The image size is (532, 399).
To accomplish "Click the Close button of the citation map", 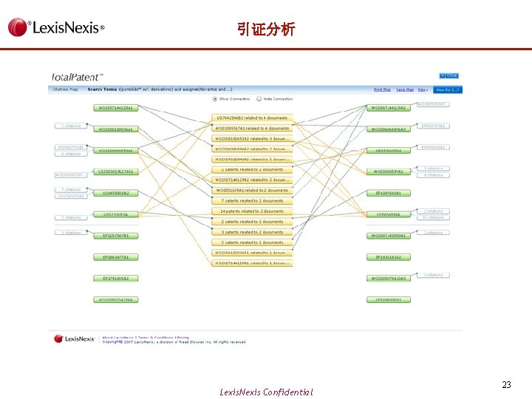I will tap(449, 75).
